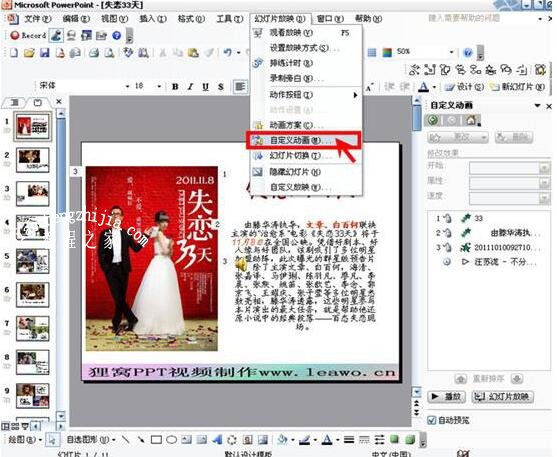557x457 pixels.
Task: Click the Undo arrow icon
Action: click(x=228, y=53)
